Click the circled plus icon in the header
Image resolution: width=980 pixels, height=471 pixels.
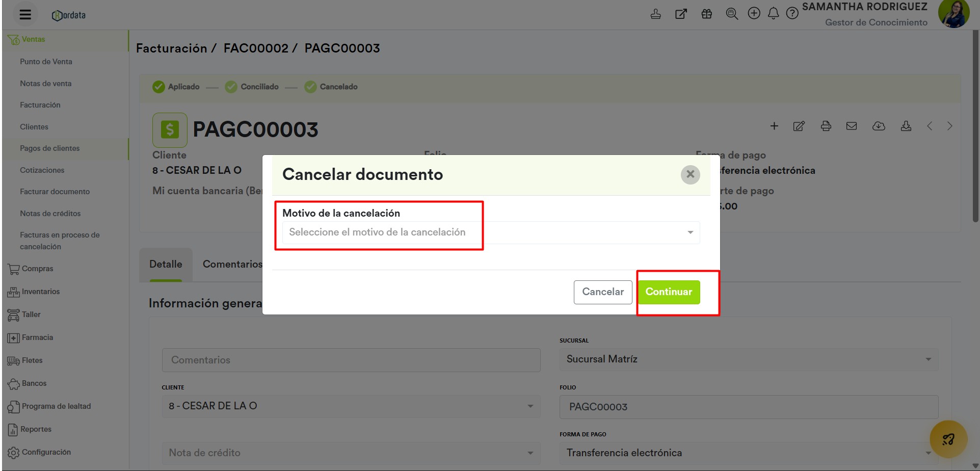754,13
